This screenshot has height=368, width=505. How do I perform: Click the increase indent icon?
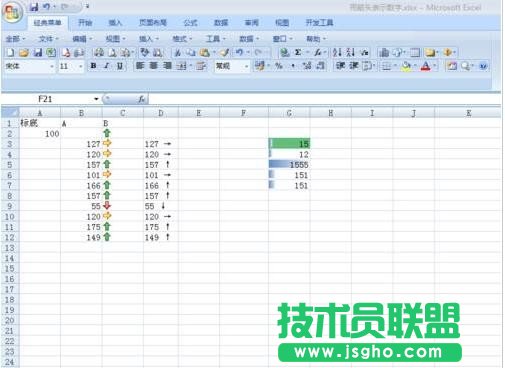pyautogui.click(x=353, y=66)
